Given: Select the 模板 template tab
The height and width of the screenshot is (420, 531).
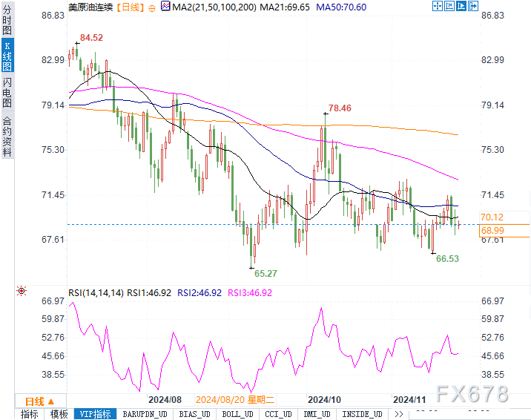Looking at the screenshot, I should coord(59,414).
